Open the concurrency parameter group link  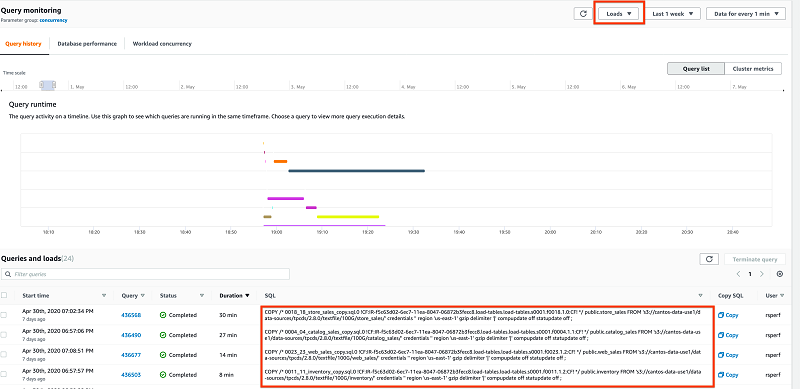coord(53,20)
